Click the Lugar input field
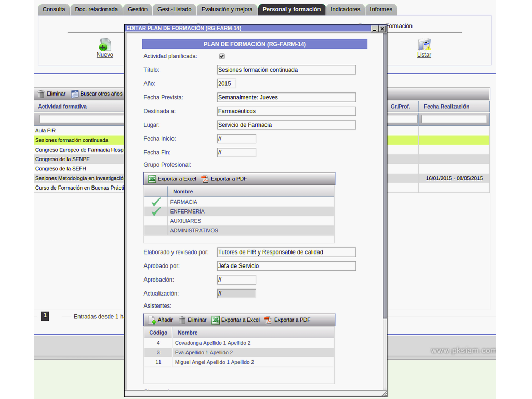532x399 pixels. click(286, 125)
